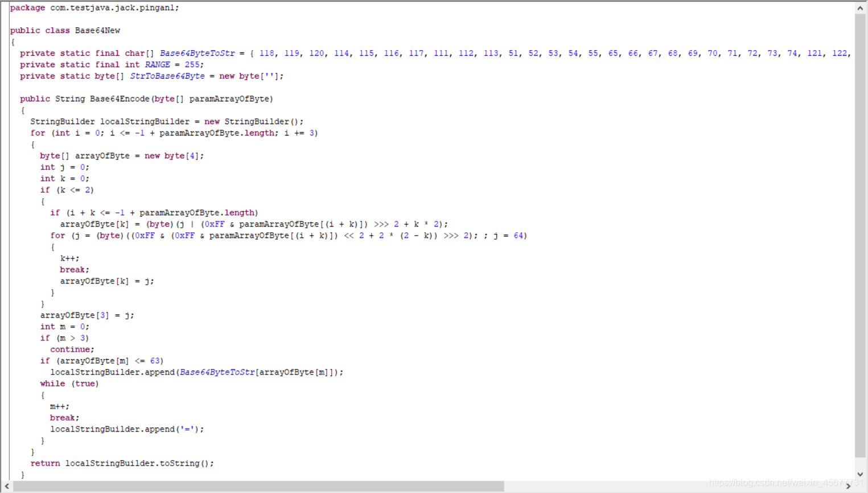Click the 'break;' after m++

64,418
